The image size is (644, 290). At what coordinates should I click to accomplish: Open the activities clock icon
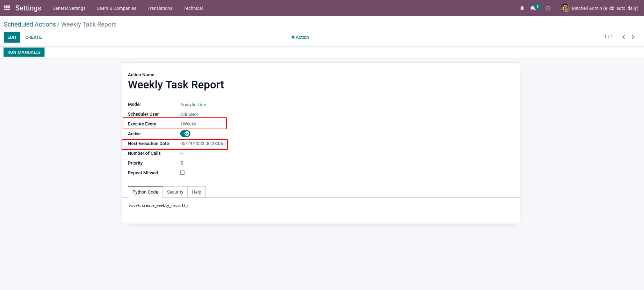tap(548, 8)
